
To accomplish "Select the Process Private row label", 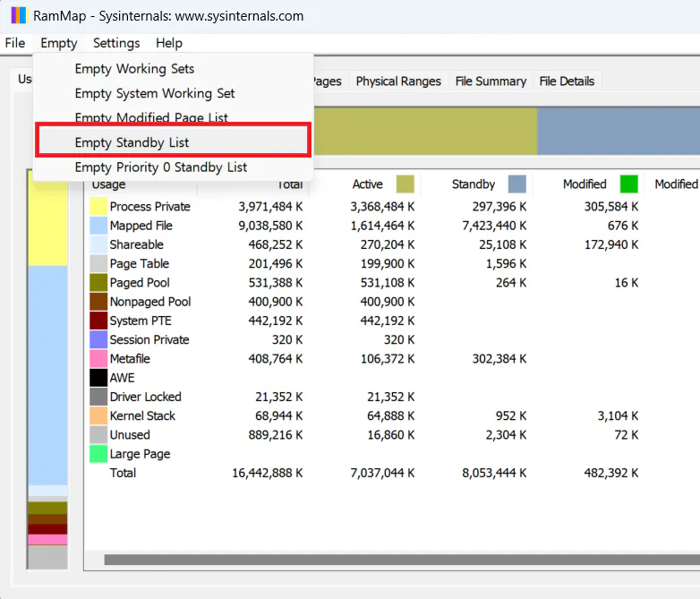I will (150, 206).
